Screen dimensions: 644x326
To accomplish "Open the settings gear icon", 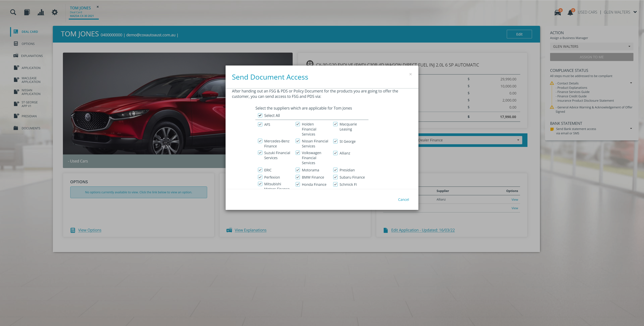I will pyautogui.click(x=55, y=12).
